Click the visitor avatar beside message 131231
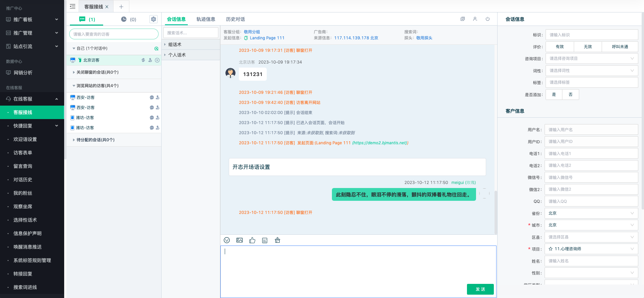The image size is (644, 298). pos(230,73)
